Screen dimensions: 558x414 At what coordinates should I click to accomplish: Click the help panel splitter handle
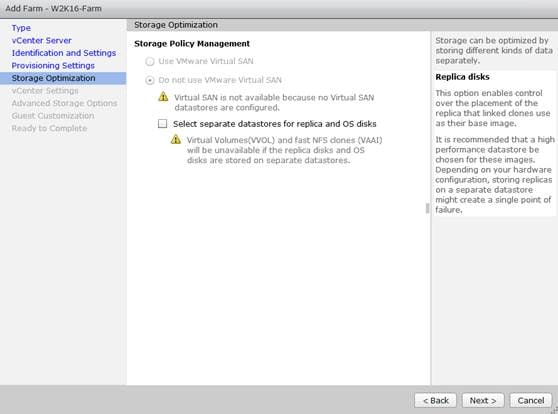(x=427, y=208)
